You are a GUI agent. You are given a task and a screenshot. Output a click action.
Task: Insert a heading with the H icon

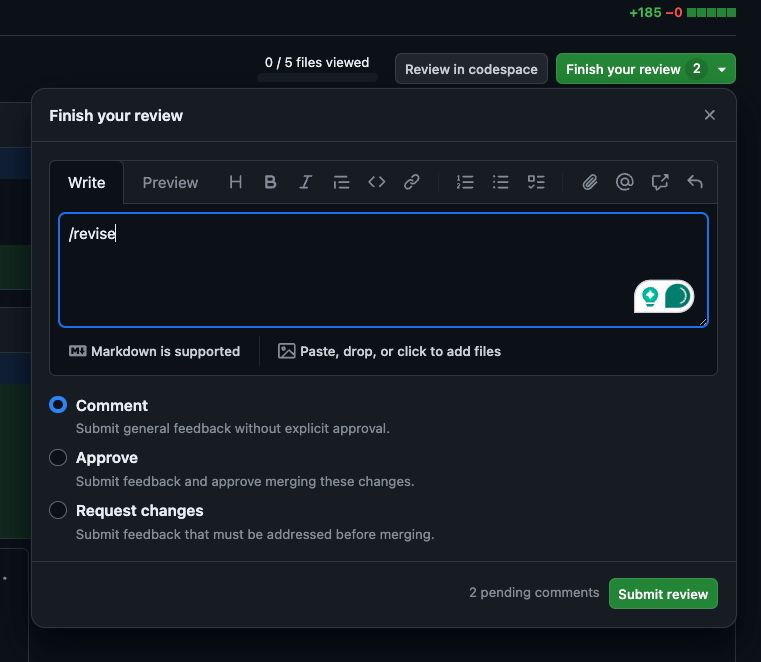(236, 182)
